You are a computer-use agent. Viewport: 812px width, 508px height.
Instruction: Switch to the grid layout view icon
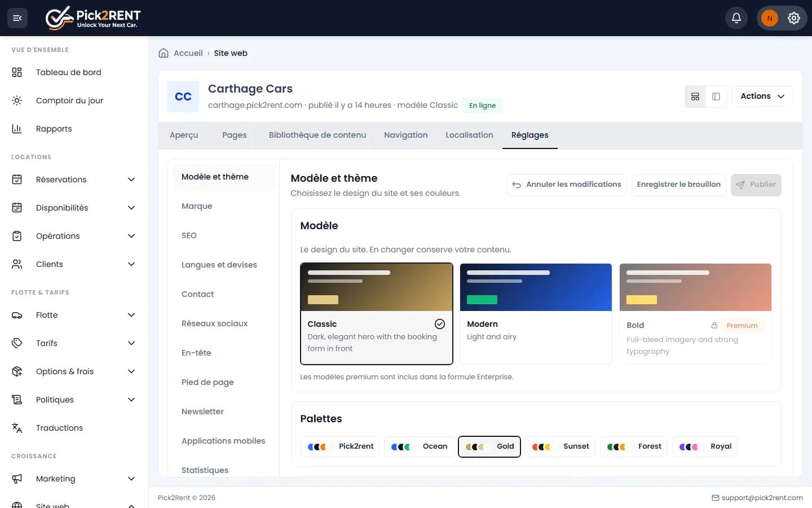[695, 97]
